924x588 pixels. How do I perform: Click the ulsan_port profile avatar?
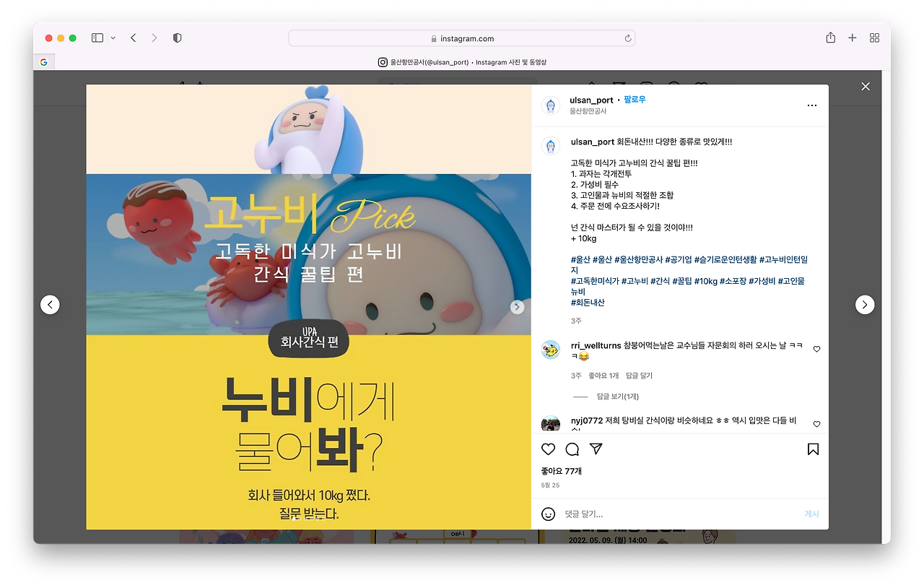coord(549,105)
